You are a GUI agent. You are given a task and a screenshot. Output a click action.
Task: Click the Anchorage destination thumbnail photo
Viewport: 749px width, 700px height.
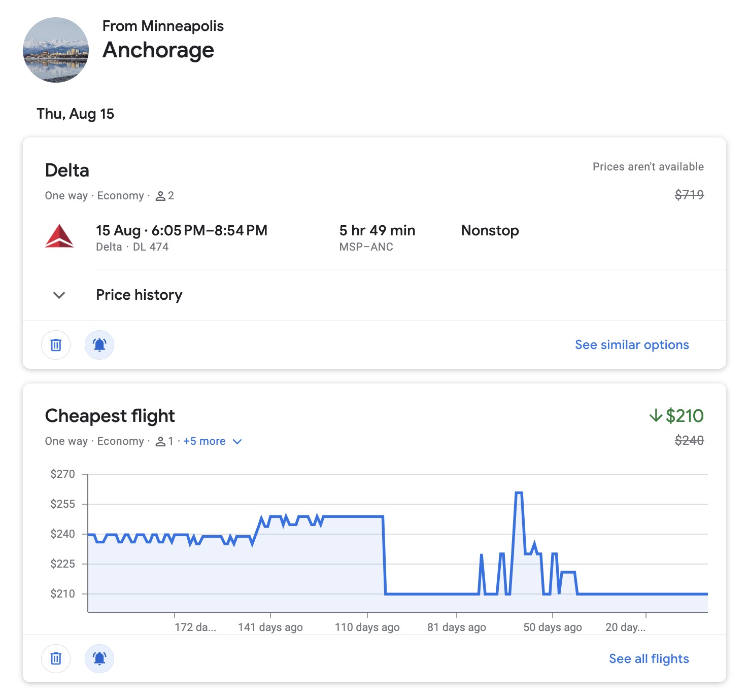tap(56, 49)
